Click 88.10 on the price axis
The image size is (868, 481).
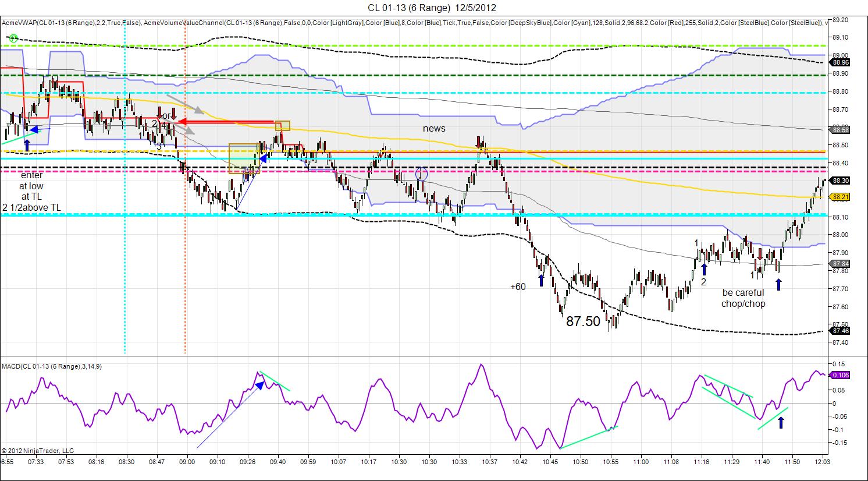pyautogui.click(x=841, y=217)
